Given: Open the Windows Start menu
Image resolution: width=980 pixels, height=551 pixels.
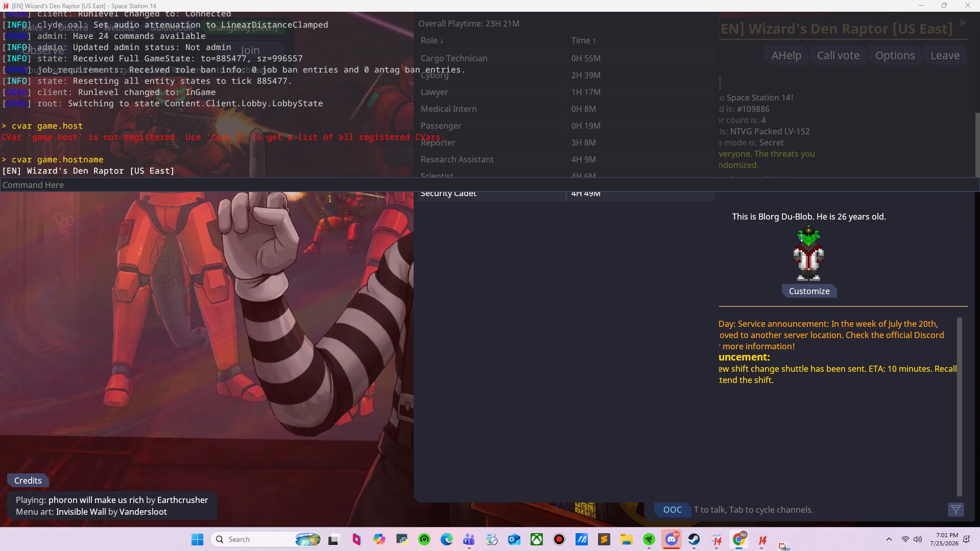Looking at the screenshot, I should tap(197, 539).
